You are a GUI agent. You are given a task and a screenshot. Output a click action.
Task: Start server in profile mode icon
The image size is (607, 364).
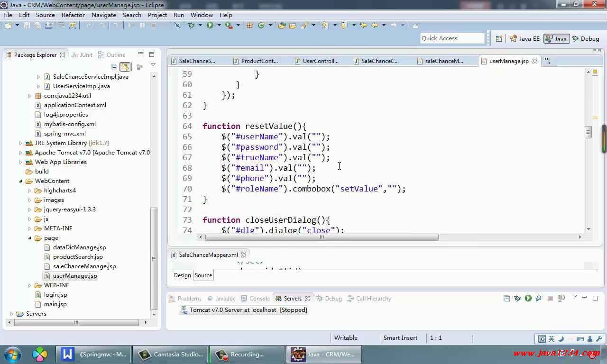click(x=539, y=298)
